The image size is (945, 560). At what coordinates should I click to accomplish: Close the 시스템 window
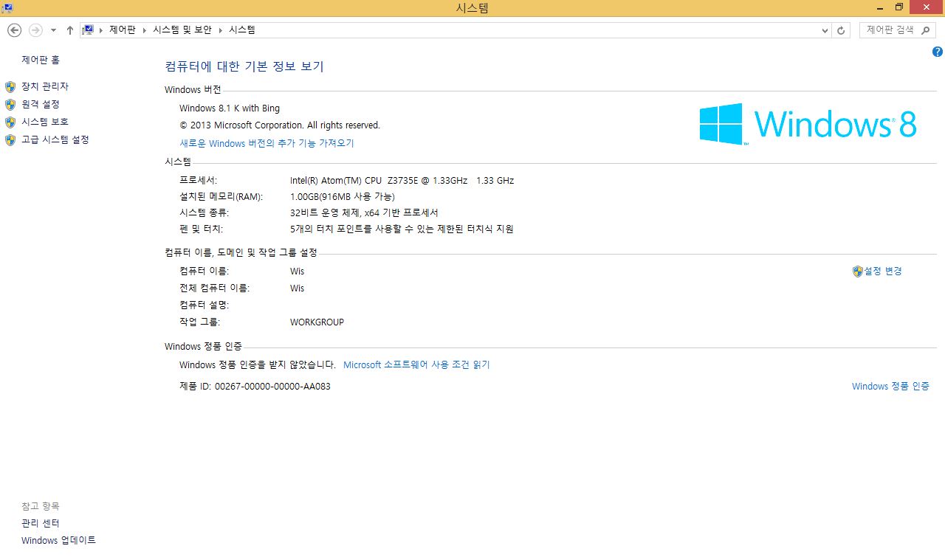(927, 7)
